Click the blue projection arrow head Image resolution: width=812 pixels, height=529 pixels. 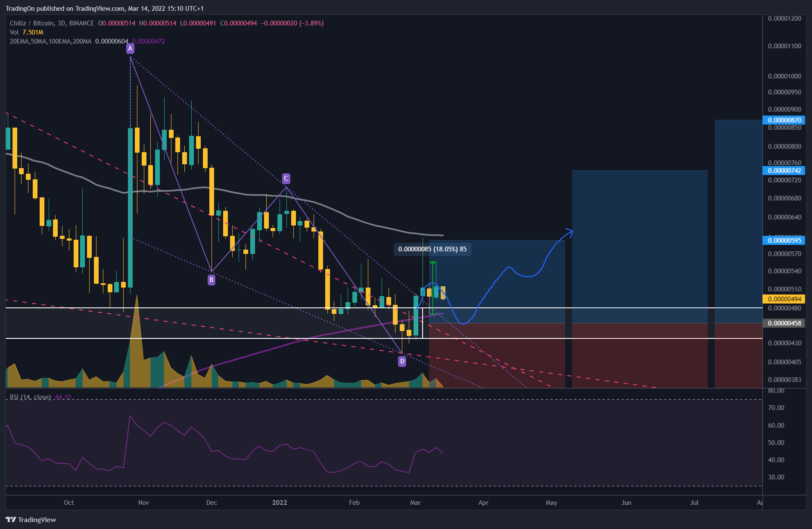(569, 232)
